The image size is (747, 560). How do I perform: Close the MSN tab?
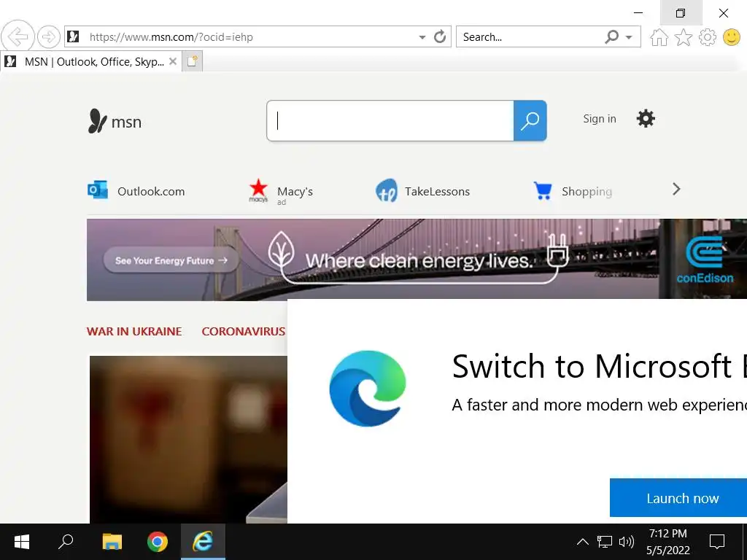173,61
